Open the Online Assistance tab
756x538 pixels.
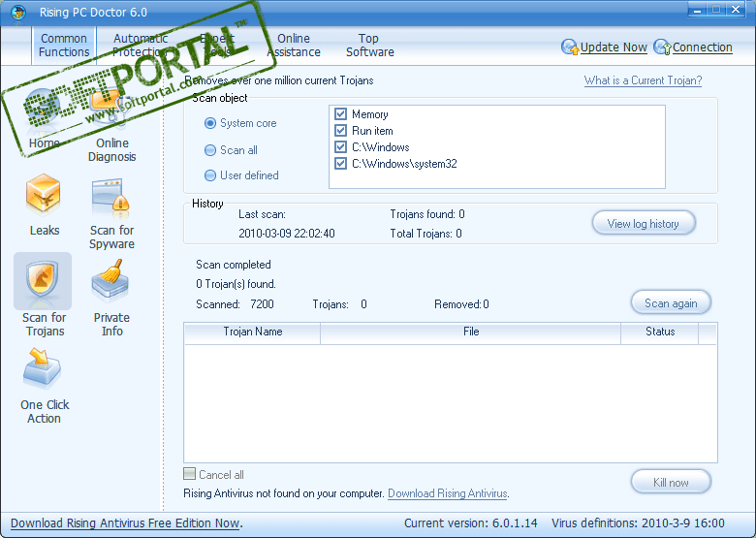coord(294,46)
